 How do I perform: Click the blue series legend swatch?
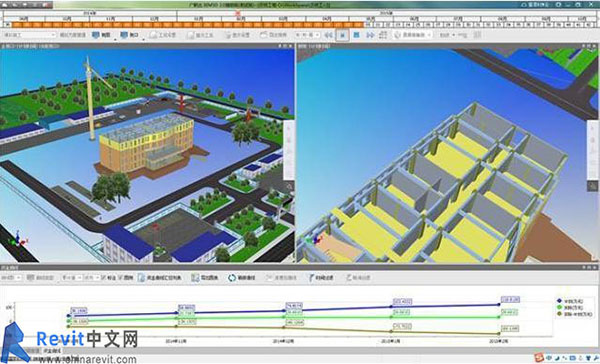(x=559, y=301)
